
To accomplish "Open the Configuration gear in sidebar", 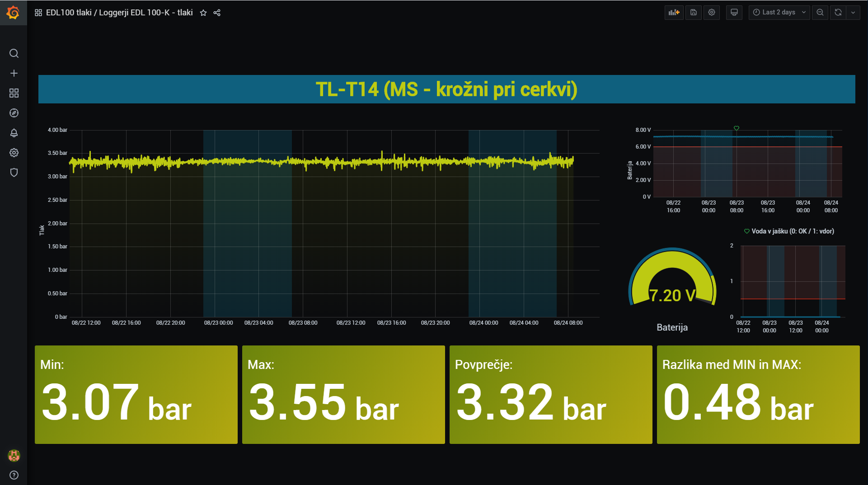I will (14, 153).
